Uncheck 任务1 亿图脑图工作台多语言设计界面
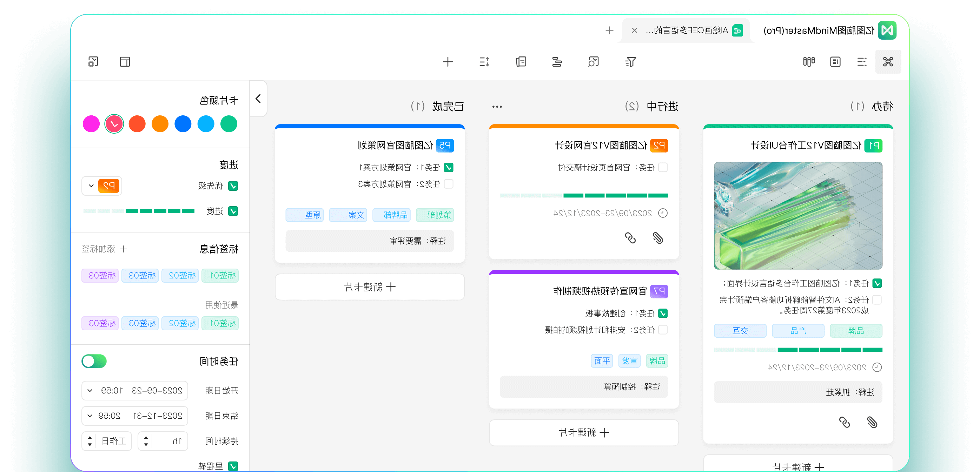980x472 pixels. tap(877, 283)
